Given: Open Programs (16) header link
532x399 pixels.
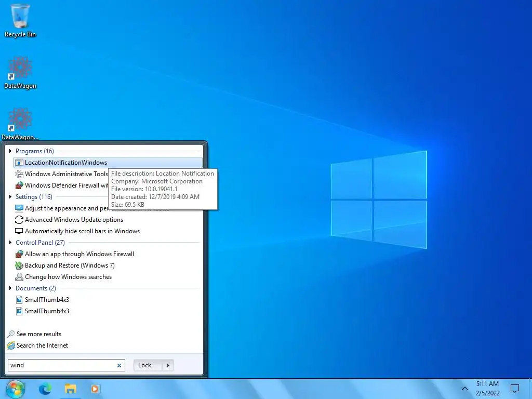Looking at the screenshot, I should [35, 151].
